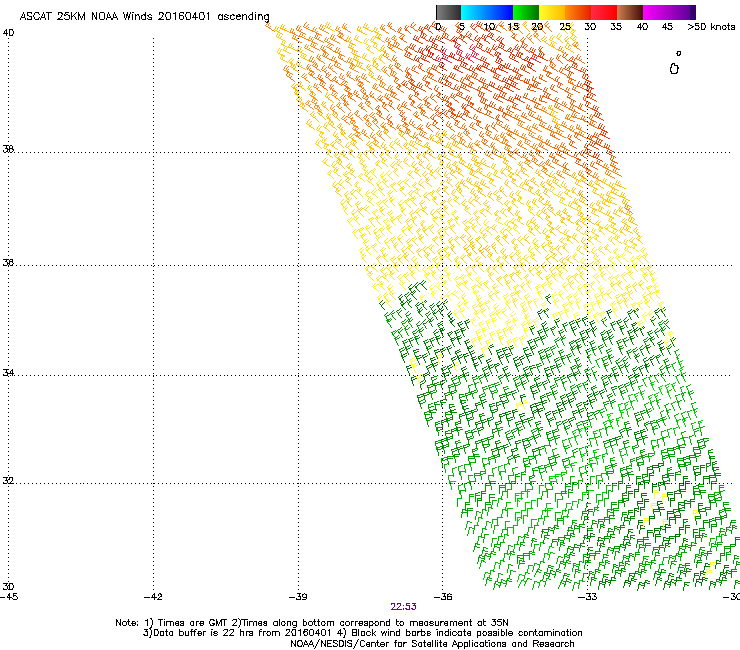Click the 30 latitude axis label
740x650 pixels.
pyautogui.click(x=8, y=587)
